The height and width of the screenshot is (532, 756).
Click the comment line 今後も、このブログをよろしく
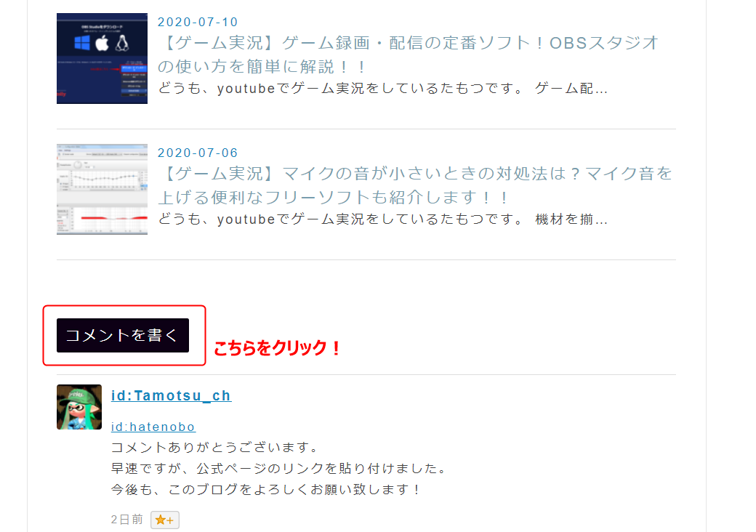click(266, 490)
